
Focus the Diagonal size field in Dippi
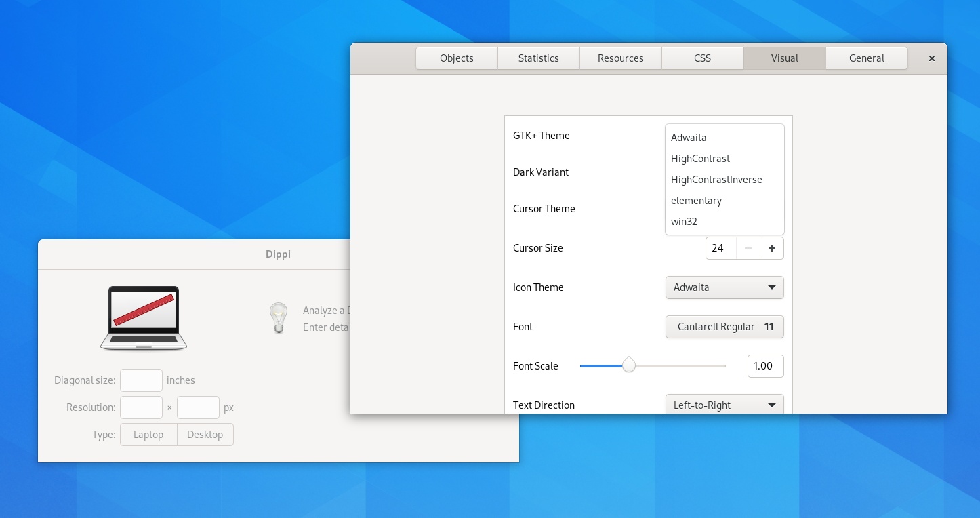141,380
